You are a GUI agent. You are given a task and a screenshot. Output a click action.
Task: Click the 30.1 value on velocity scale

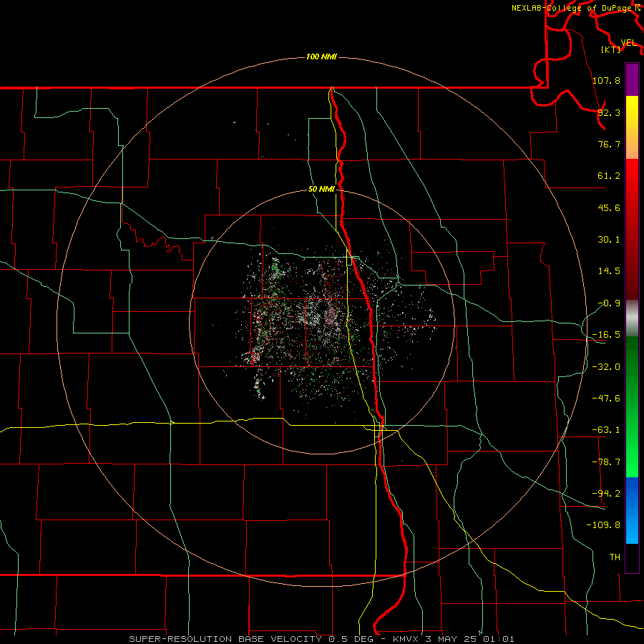point(609,240)
